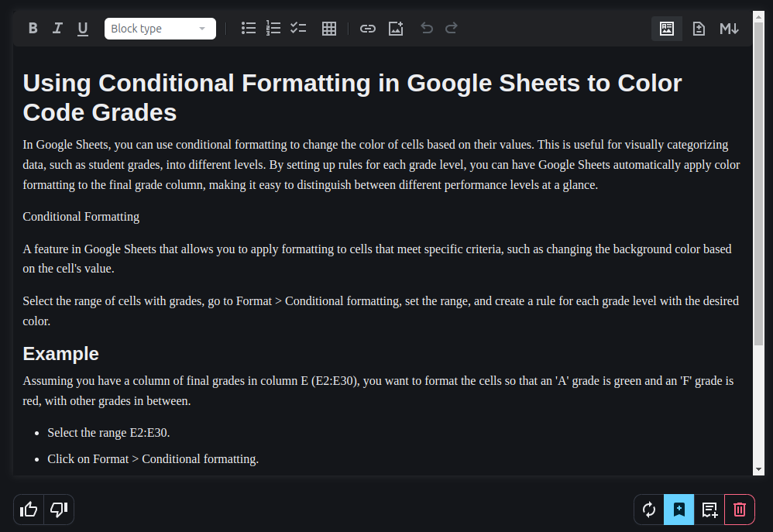Toggle bold formatting
The width and height of the screenshot is (773, 532).
click(x=33, y=29)
